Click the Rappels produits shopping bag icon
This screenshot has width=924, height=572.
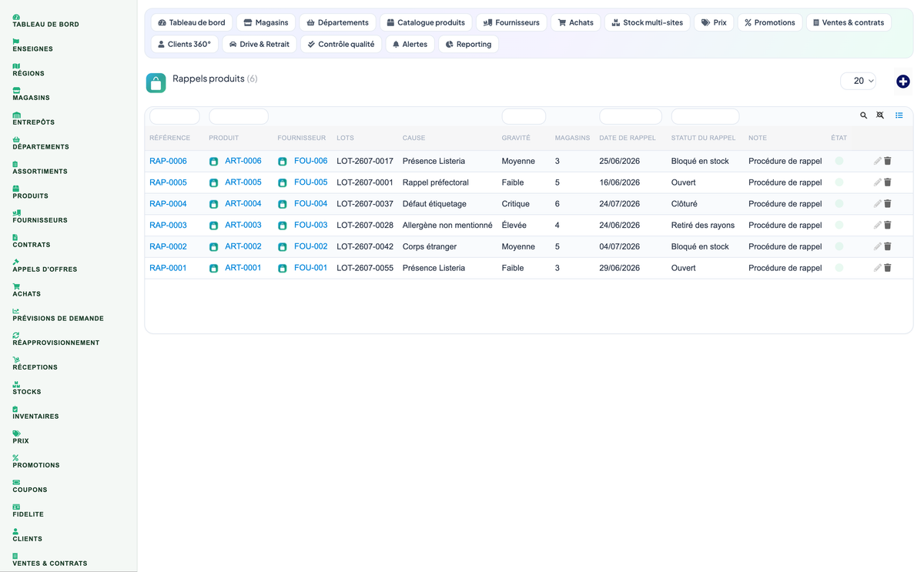pos(156,83)
